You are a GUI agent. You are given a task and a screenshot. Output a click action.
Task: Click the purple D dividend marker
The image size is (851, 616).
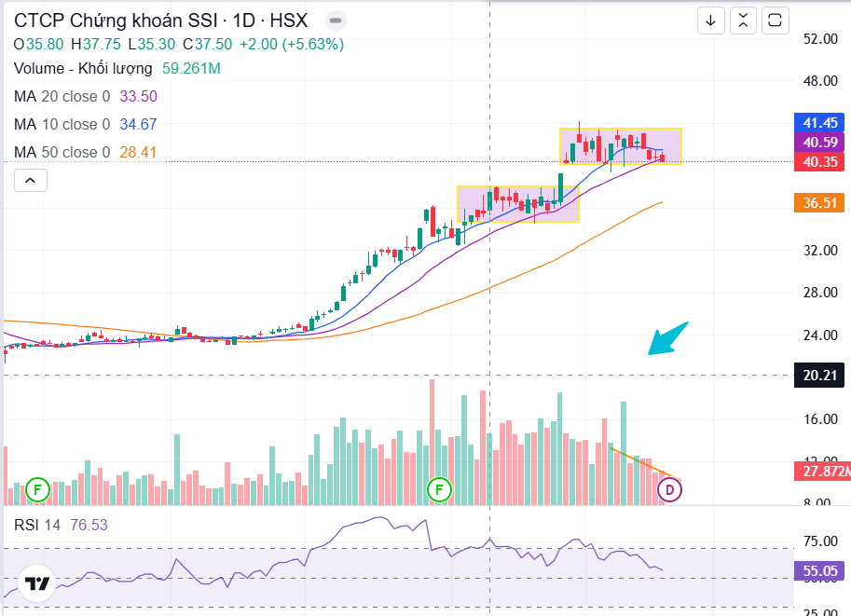tap(670, 488)
